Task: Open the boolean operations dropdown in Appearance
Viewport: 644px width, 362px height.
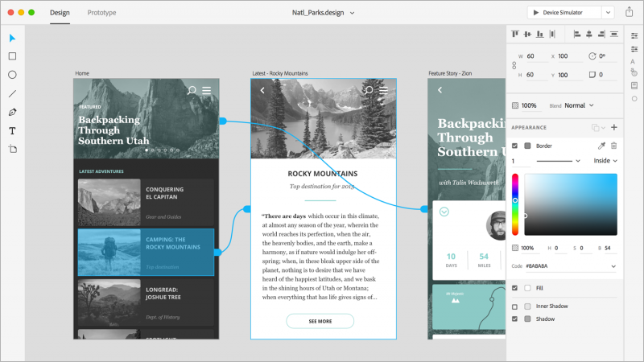Action: 598,128
